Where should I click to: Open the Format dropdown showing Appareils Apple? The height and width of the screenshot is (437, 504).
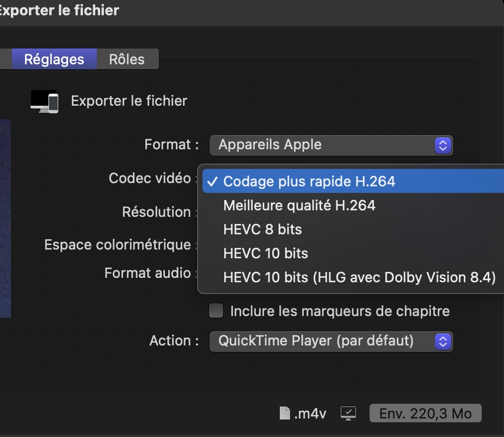[331, 145]
